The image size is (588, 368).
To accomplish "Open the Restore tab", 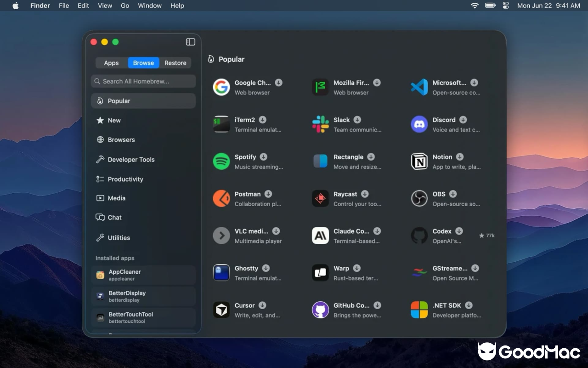I will coord(175,63).
